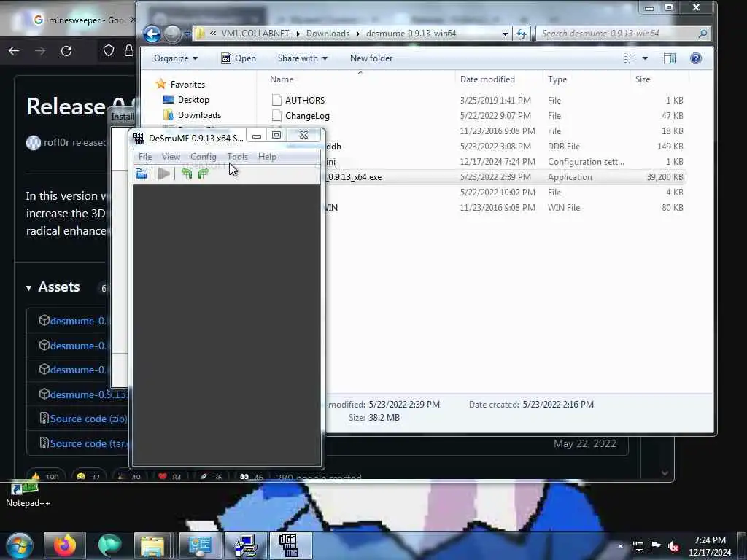Go back in Firefox browser
This screenshot has width=747, height=560.
tap(14, 51)
